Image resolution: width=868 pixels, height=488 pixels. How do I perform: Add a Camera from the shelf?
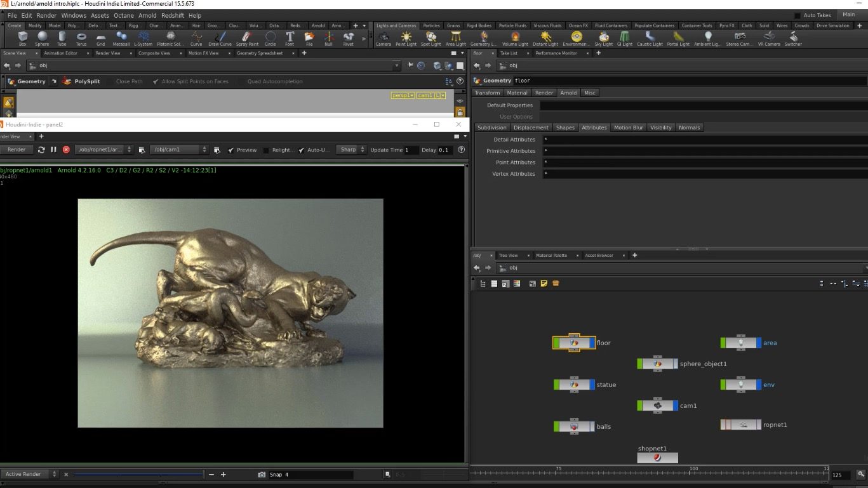[384, 39]
